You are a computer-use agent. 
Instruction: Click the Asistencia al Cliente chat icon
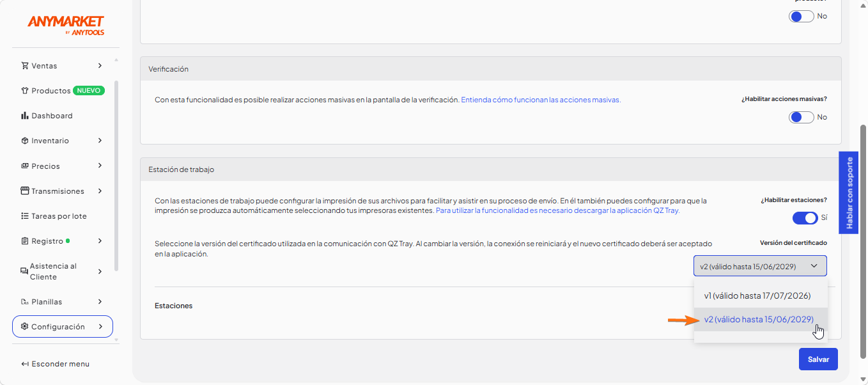click(24, 272)
